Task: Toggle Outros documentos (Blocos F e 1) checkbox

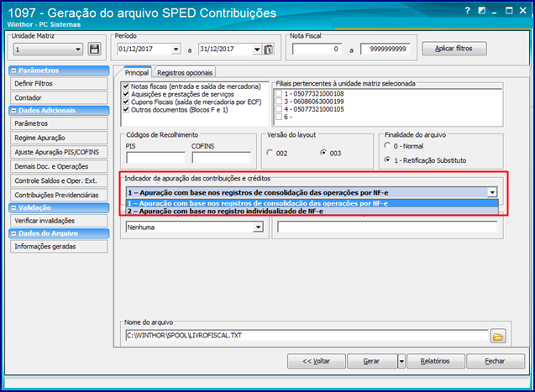Action: pyautogui.click(x=126, y=110)
